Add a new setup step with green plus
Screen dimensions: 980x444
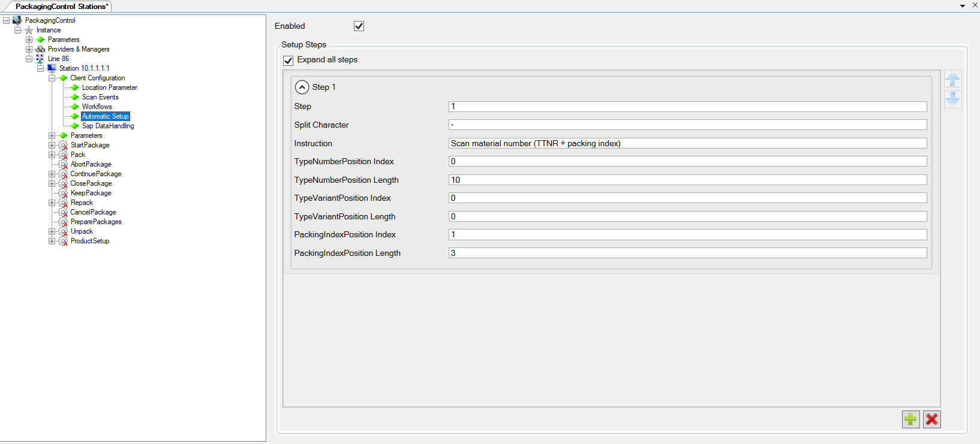910,419
